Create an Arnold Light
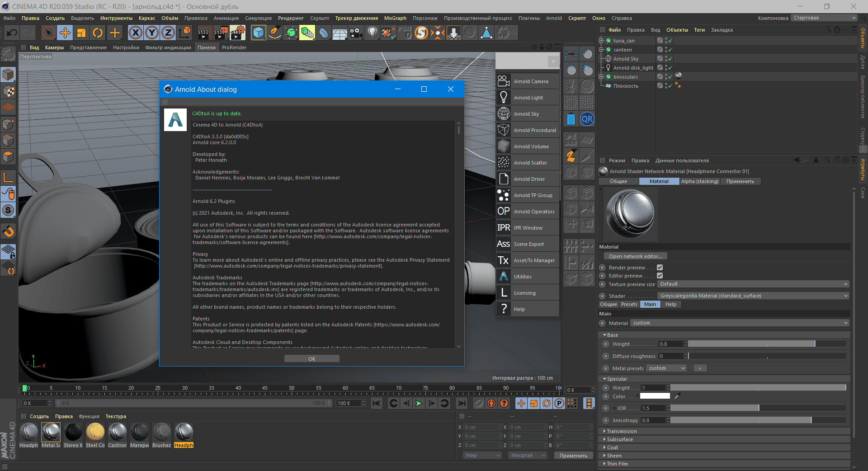Viewport: 868px width, 471px height. 528,98
